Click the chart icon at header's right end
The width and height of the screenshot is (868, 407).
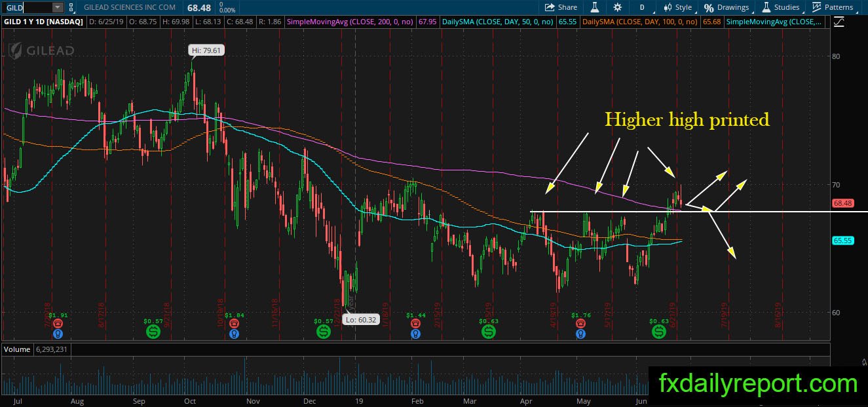(839, 22)
